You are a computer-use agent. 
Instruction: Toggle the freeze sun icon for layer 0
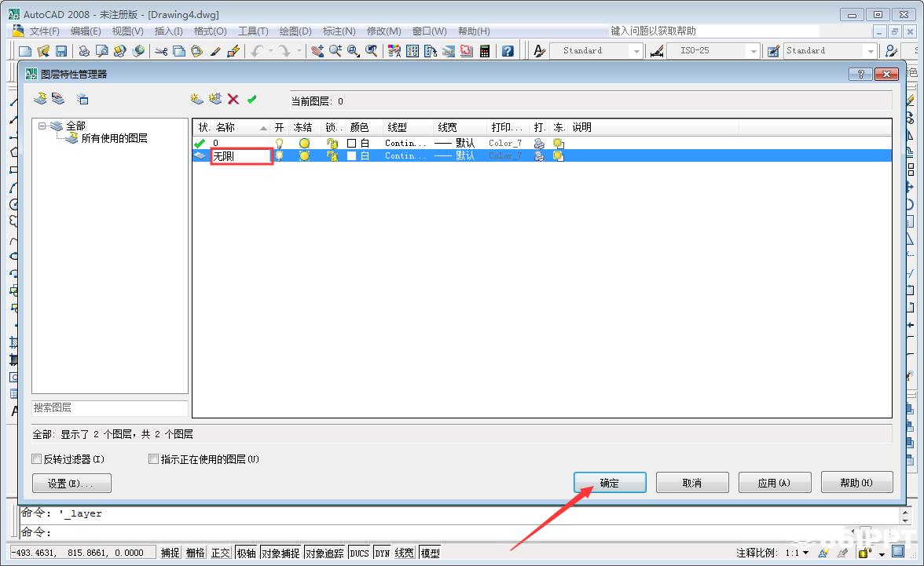304,143
